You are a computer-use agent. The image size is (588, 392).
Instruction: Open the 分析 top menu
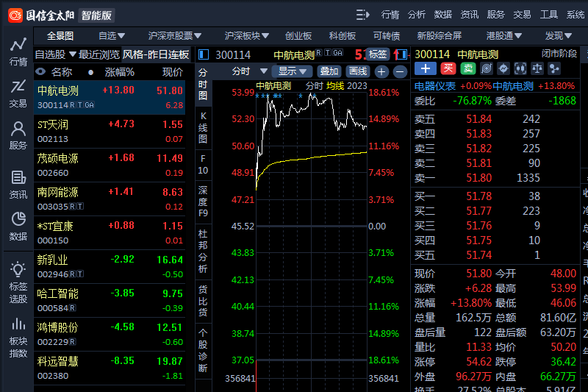pos(417,15)
